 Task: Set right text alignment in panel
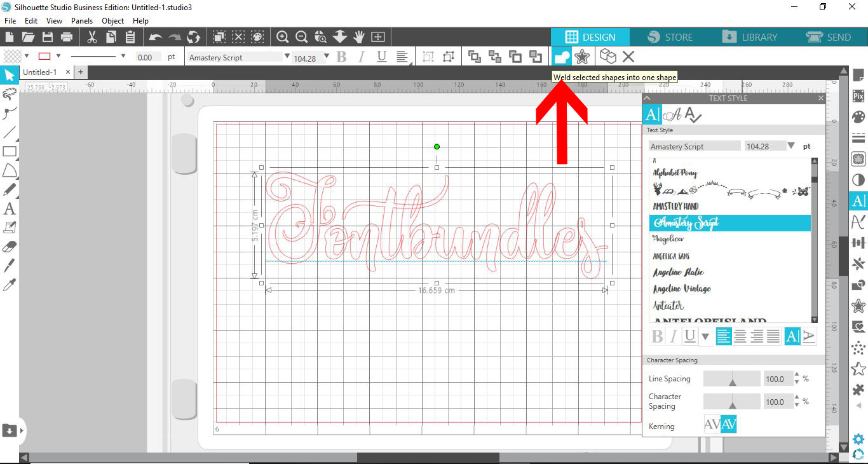(x=757, y=337)
